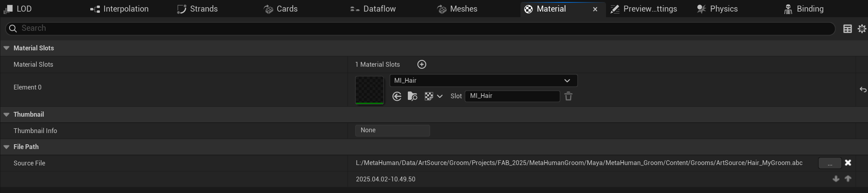Browse for source file with ellipsis button
The image size is (868, 193).
(830, 163)
